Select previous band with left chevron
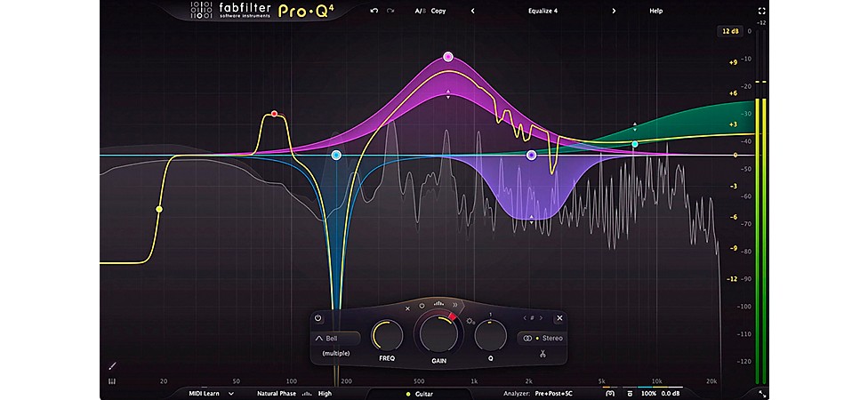The width and height of the screenshot is (868, 400). pos(525,318)
